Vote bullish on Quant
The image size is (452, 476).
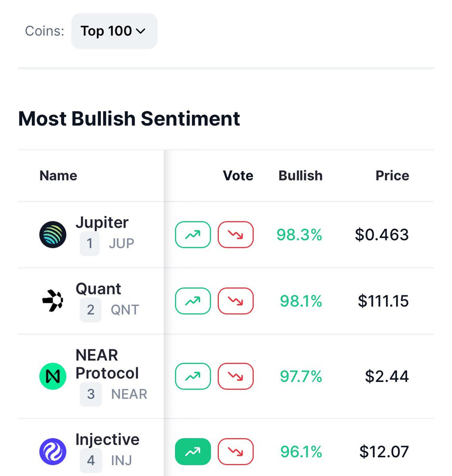[193, 301]
